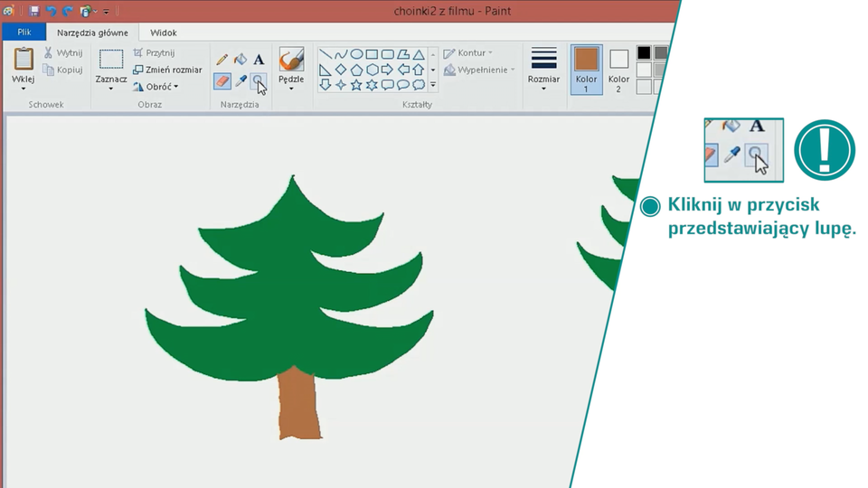Image resolution: width=868 pixels, height=488 pixels.
Task: Click the Brushes (Pędzle) icon
Action: (291, 60)
